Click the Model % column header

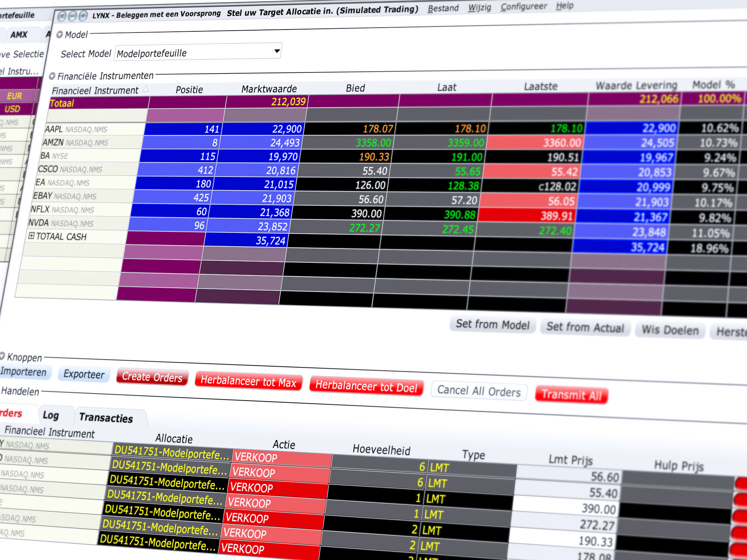(713, 85)
